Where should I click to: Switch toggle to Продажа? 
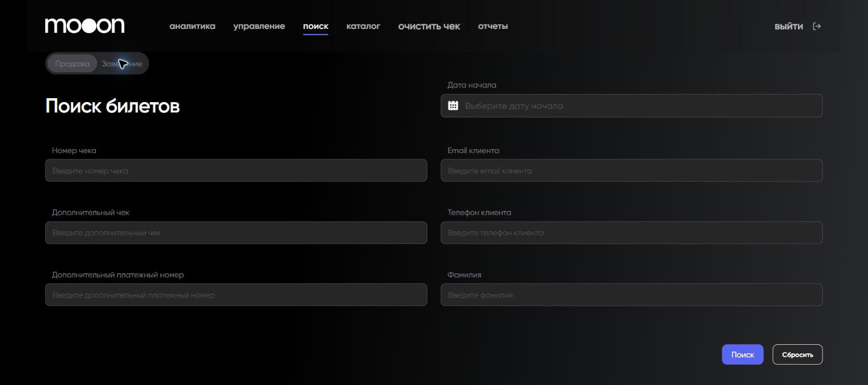pos(72,64)
